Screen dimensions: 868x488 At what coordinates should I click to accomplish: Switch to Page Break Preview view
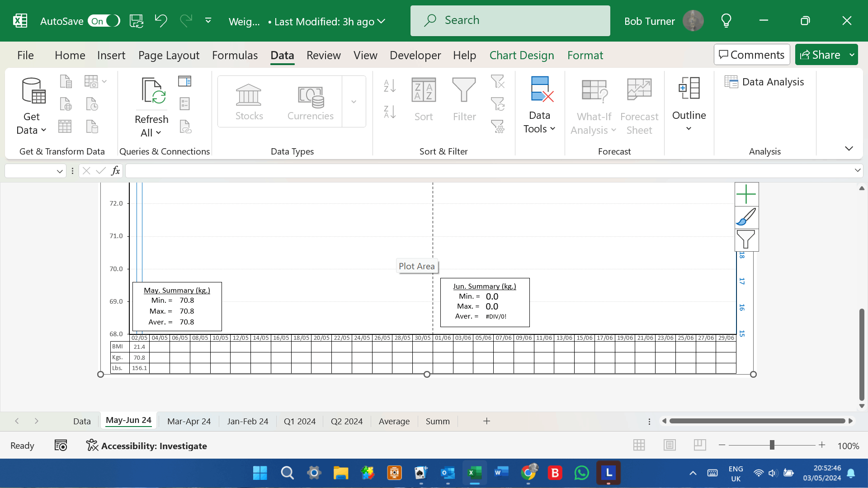700,446
